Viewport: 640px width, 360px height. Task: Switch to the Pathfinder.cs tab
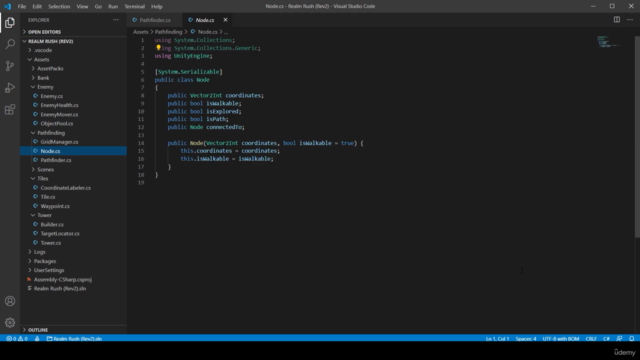pos(155,20)
